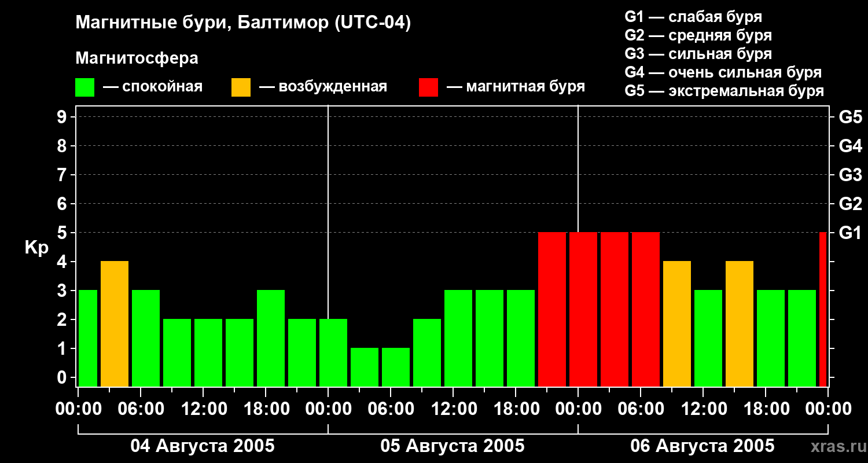Click the line G3 — сильная буря
868x463 pixels.
698,54
